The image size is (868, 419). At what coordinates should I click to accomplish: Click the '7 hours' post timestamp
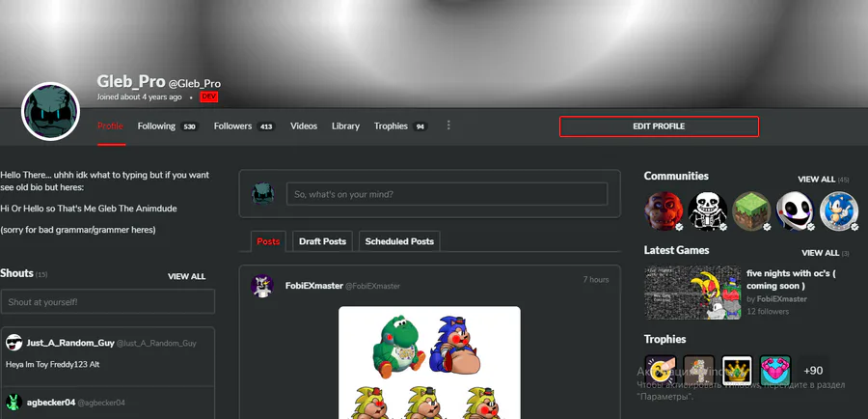pyautogui.click(x=596, y=279)
